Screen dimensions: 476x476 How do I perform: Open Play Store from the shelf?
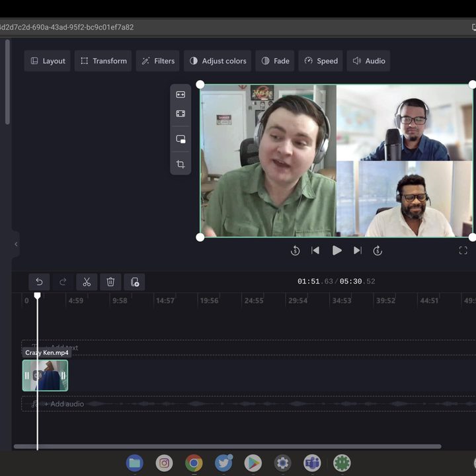tap(253, 463)
